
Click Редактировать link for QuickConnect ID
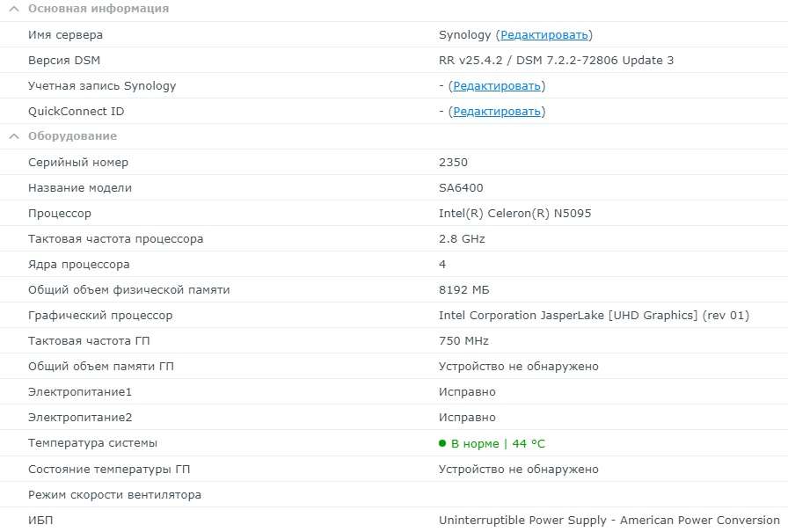tap(496, 112)
